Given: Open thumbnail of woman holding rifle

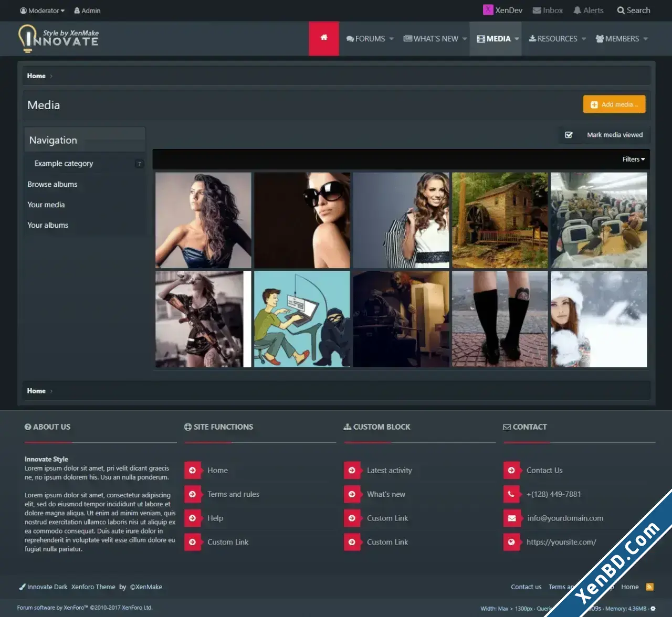Looking at the screenshot, I should 203,319.
